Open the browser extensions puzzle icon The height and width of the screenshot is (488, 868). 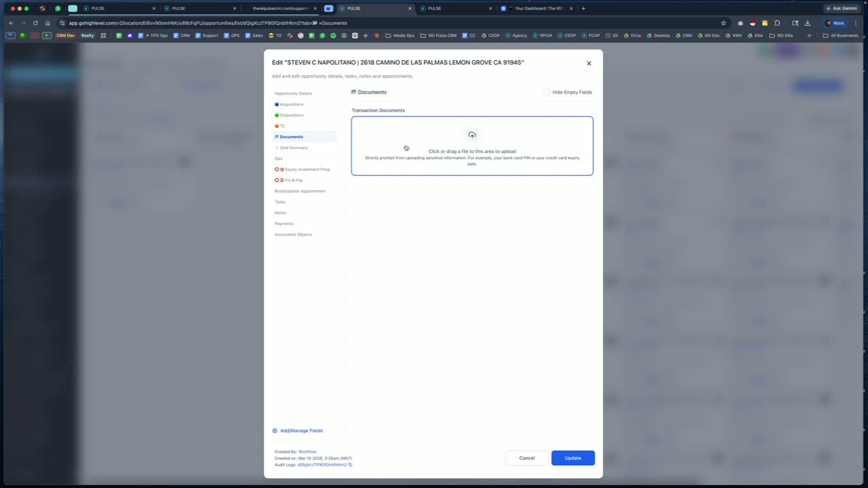click(777, 23)
